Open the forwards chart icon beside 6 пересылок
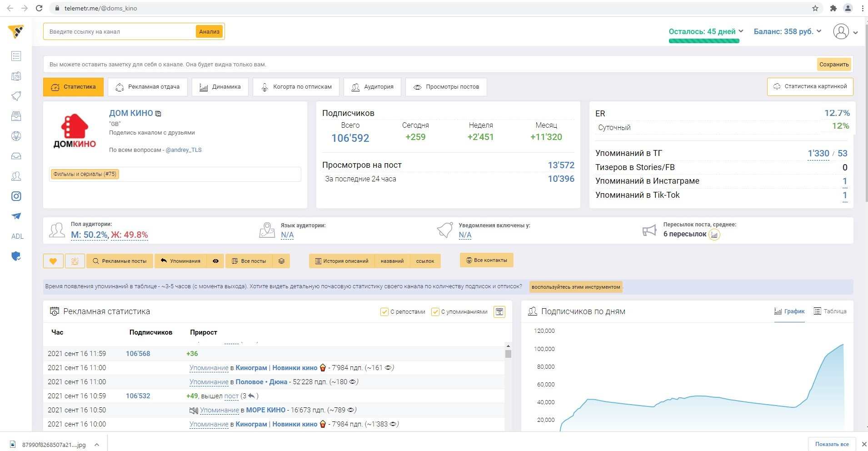 [714, 235]
